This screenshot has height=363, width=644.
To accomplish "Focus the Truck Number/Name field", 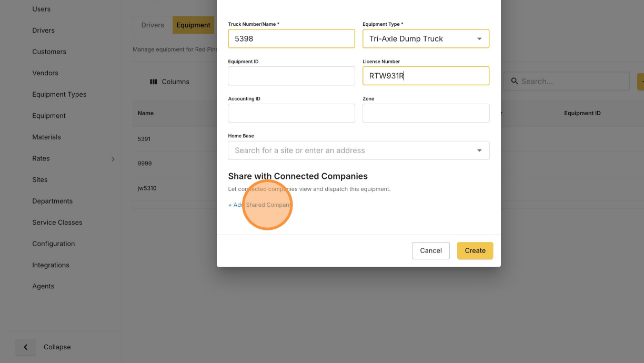I will (291, 39).
